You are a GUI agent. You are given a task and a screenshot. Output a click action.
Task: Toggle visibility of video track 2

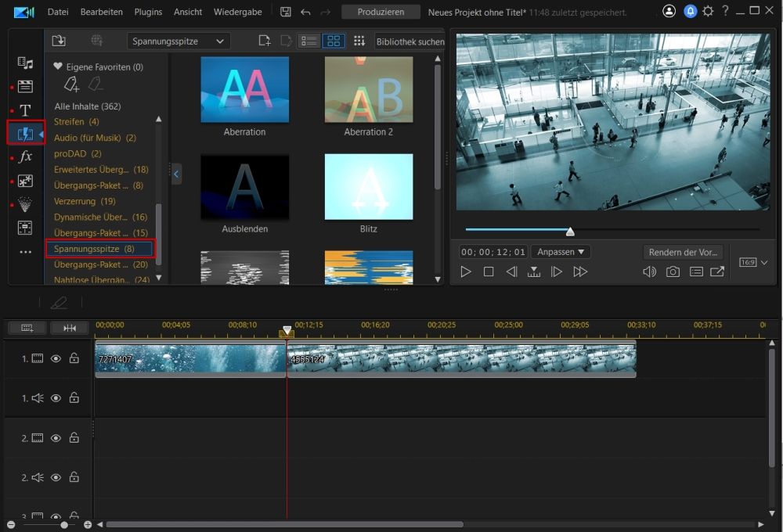56,437
